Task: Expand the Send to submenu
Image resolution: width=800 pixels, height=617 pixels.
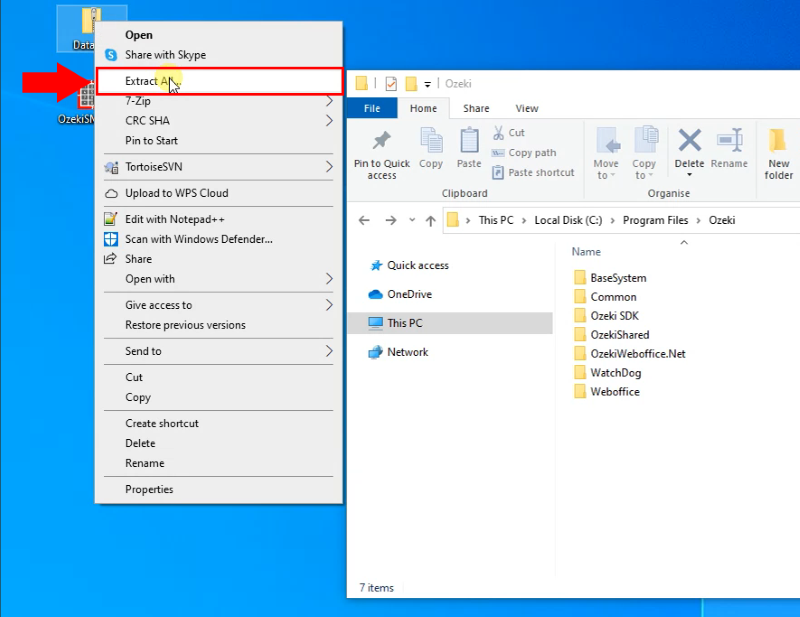Action: pos(219,351)
